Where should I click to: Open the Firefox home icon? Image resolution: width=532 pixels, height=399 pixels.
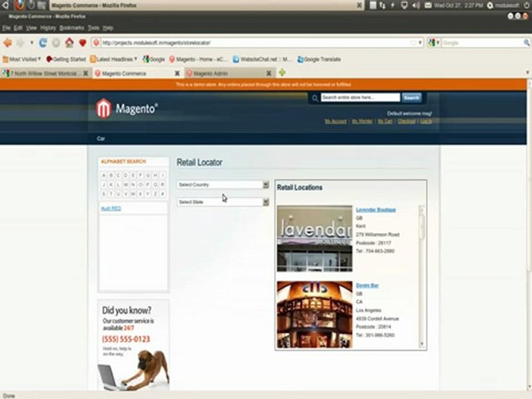pos(69,43)
